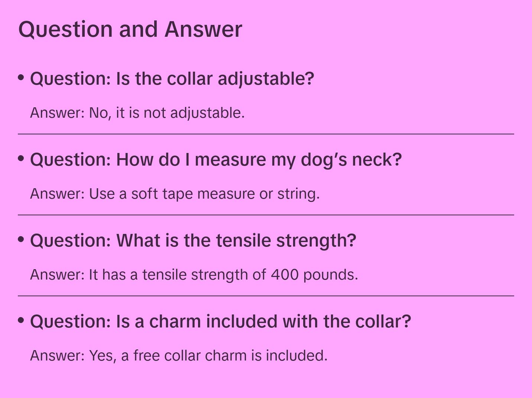Click the bullet beside the dog's neck question
The image size is (532, 398).
coord(21,158)
